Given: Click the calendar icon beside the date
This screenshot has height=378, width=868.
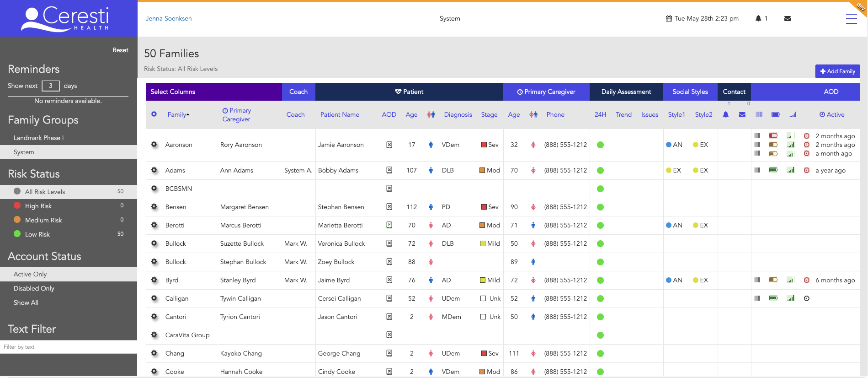Looking at the screenshot, I should coord(669,19).
